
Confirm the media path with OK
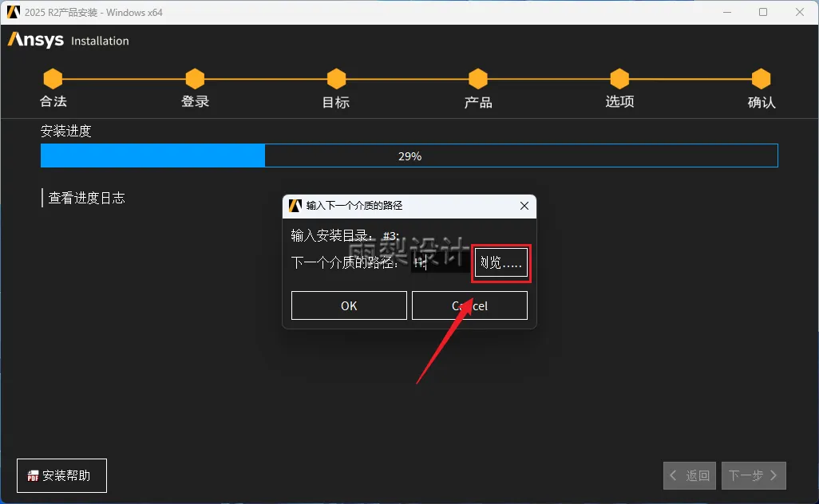coord(349,305)
